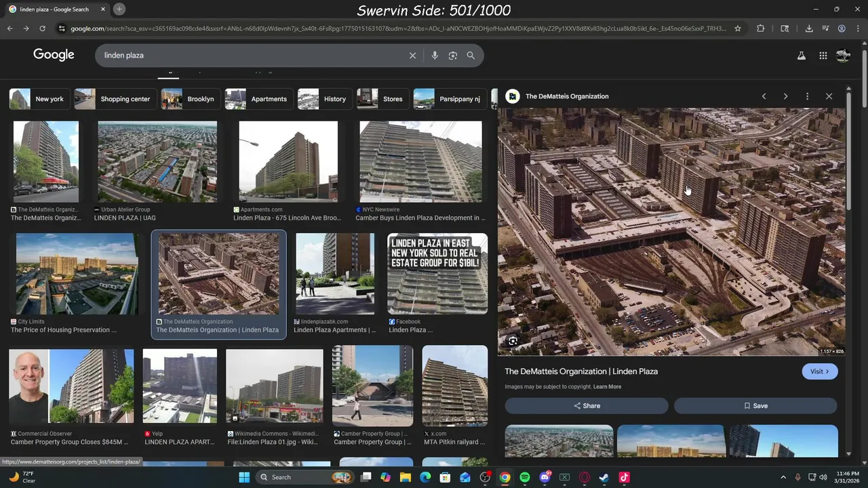
Task: Open City Limits Housing Preservation thumbnail
Action: pyautogui.click(x=77, y=274)
